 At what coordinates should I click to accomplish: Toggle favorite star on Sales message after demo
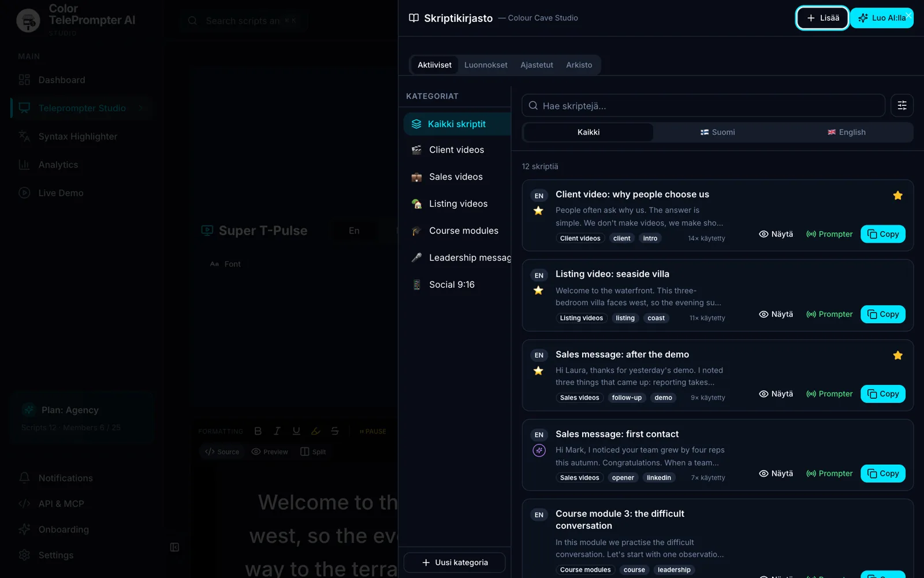[x=897, y=355]
